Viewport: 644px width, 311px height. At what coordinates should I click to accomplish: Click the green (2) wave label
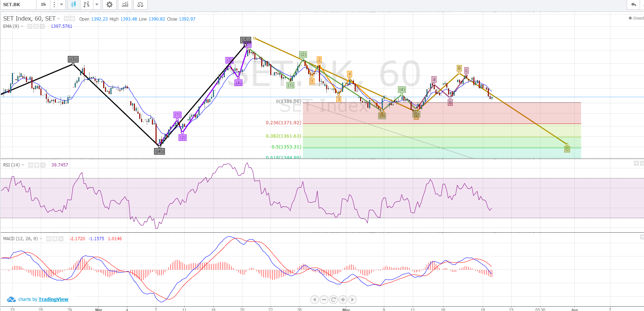pos(303,55)
